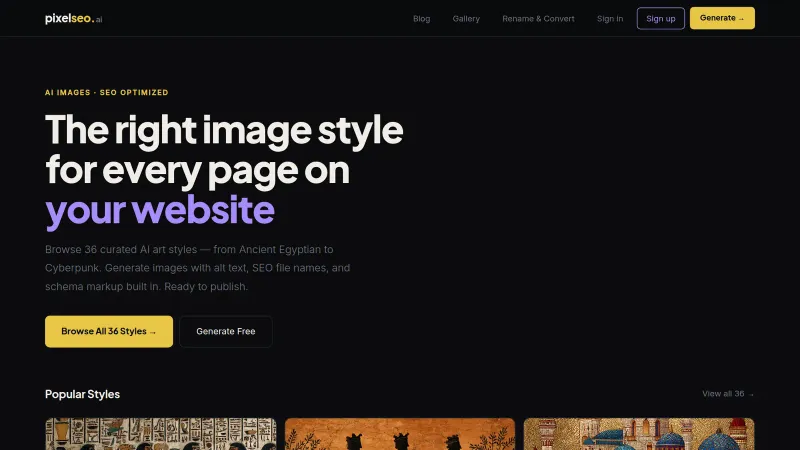This screenshot has width=800, height=450.
Task: Click the Popular Styles heading
Action: click(82, 394)
